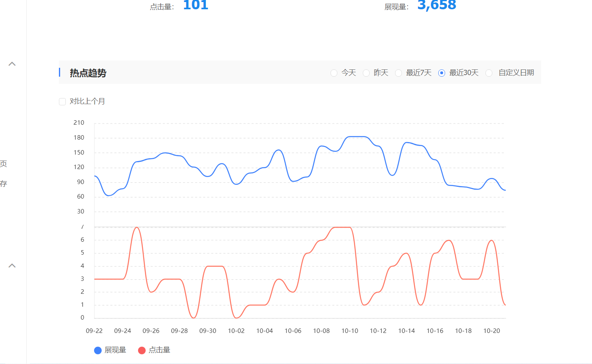
Task: Click the 10-20 x-axis date label
Action: click(x=492, y=331)
